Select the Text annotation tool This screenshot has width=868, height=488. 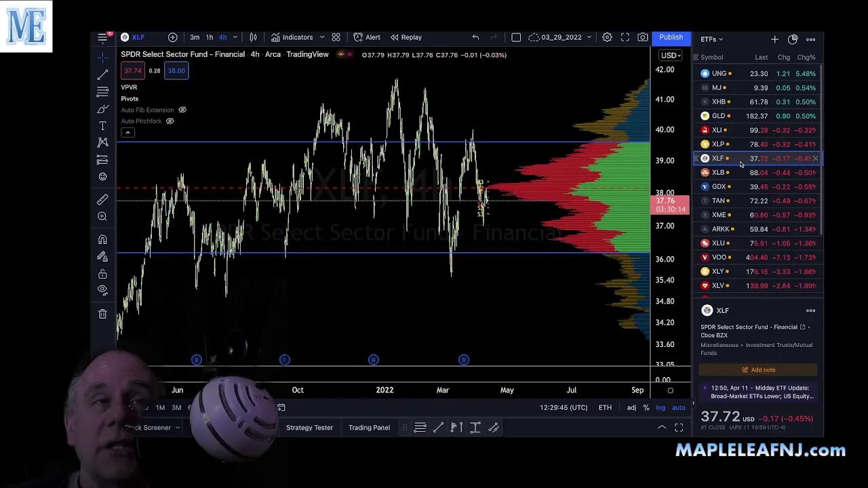(102, 125)
